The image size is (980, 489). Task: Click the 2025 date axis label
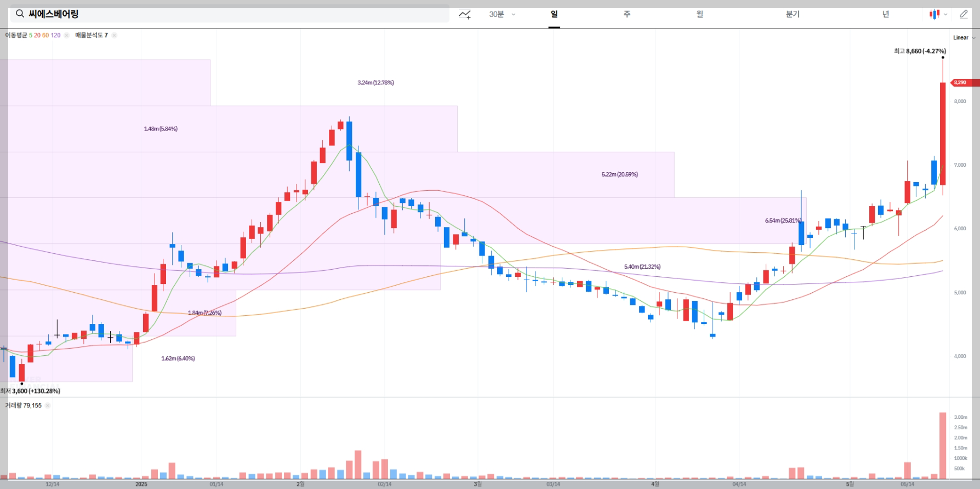(x=141, y=484)
